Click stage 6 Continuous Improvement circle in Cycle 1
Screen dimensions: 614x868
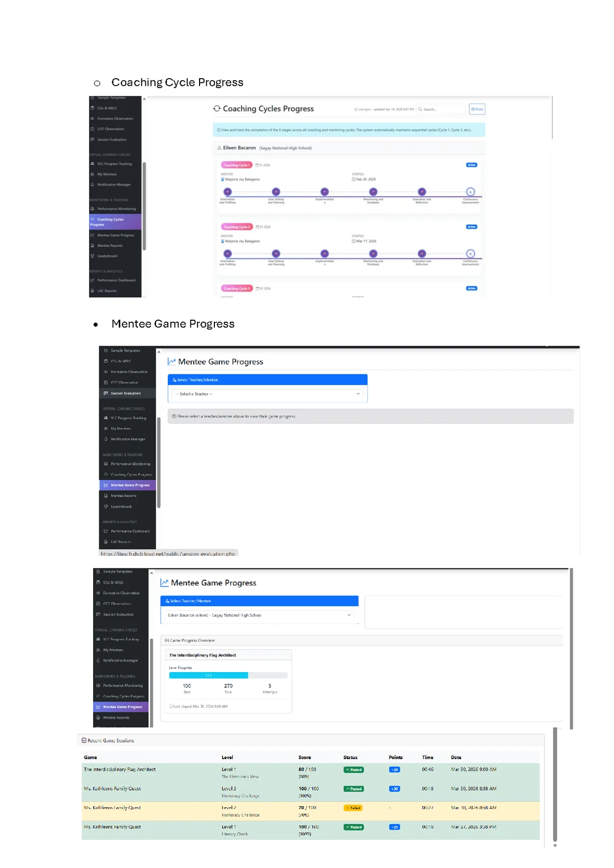pos(470,192)
